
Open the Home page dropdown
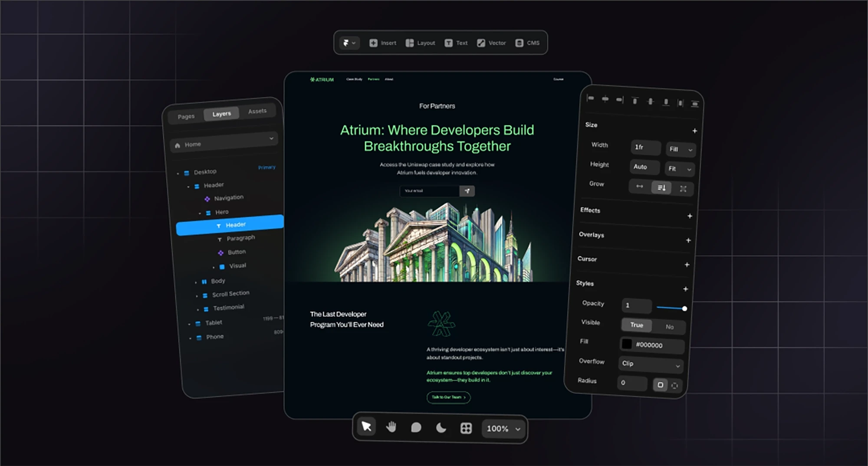pyautogui.click(x=272, y=139)
